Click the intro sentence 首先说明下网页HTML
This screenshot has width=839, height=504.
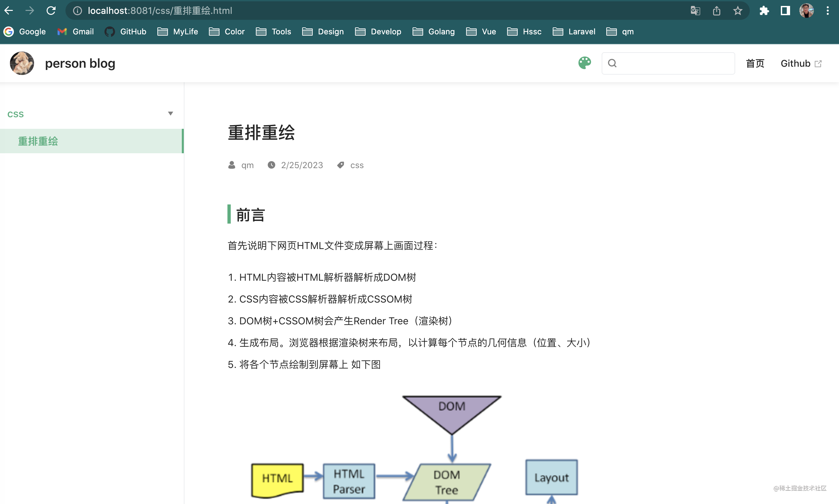tap(333, 245)
